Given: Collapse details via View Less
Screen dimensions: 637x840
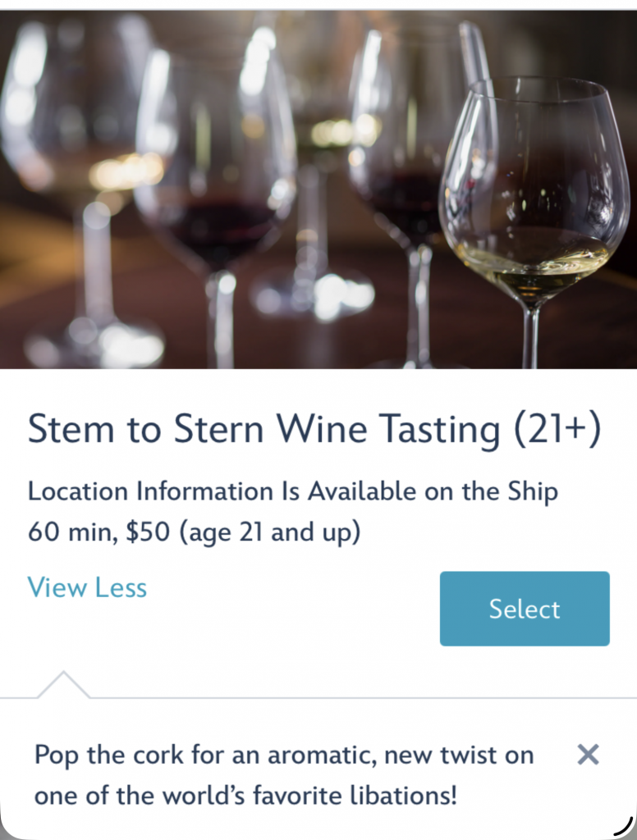Looking at the screenshot, I should click(87, 587).
